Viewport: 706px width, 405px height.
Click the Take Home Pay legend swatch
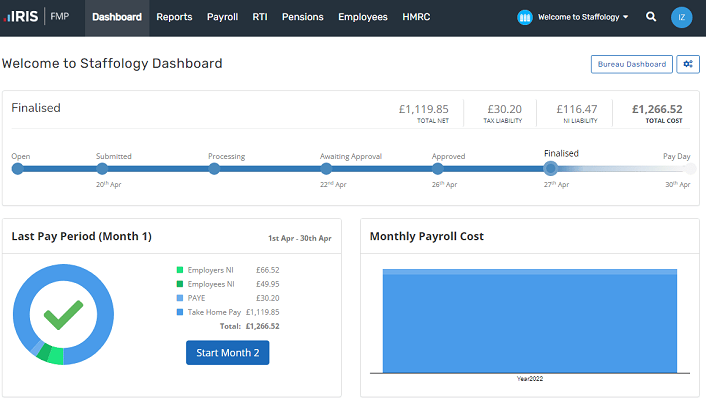(180, 312)
